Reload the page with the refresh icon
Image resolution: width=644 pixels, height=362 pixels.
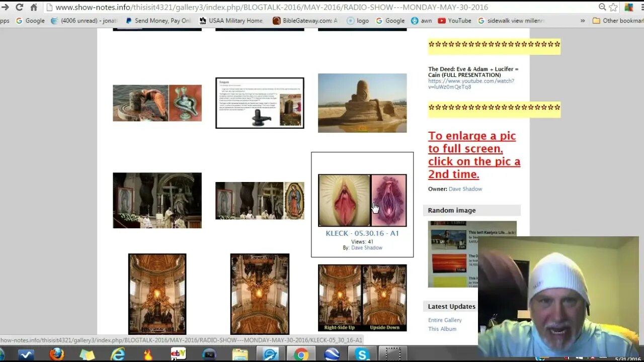(19, 7)
